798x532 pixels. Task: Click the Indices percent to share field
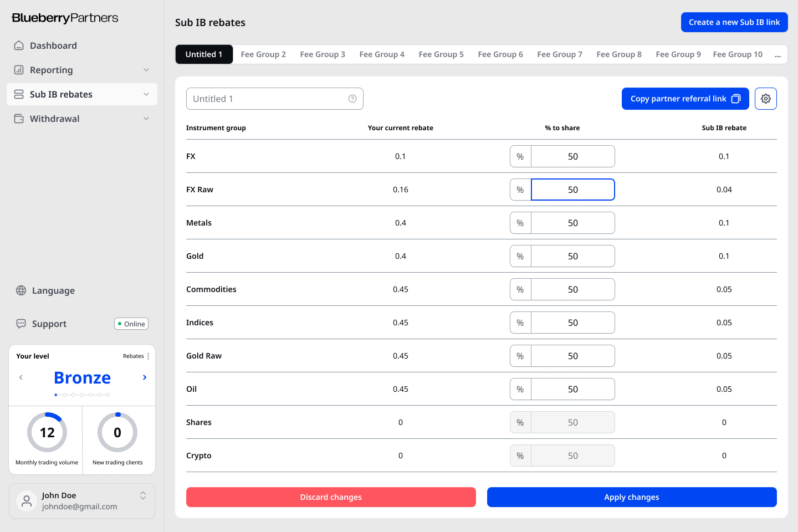pyautogui.click(x=573, y=323)
